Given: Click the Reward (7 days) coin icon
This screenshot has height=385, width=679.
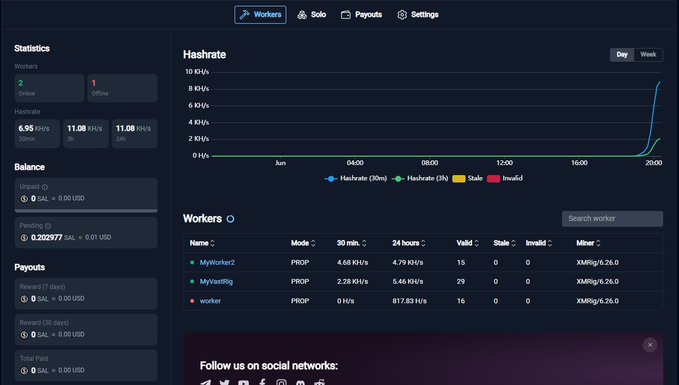Looking at the screenshot, I should point(24,299).
